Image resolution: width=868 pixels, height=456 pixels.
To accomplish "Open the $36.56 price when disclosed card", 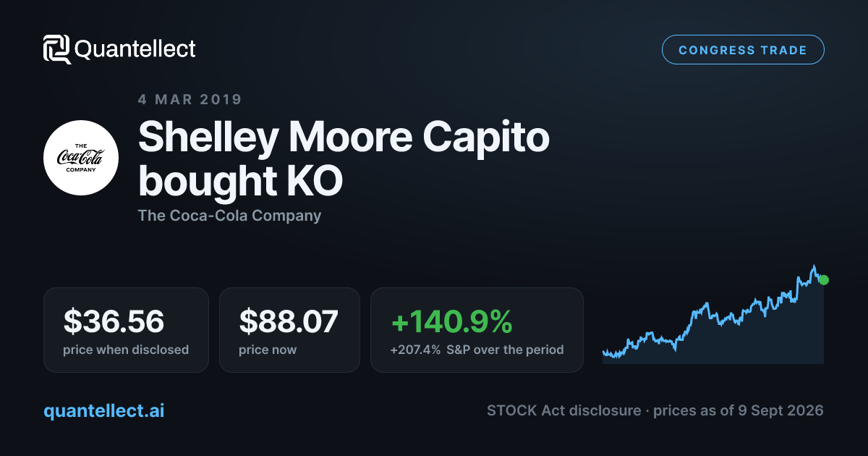I will coord(126,330).
